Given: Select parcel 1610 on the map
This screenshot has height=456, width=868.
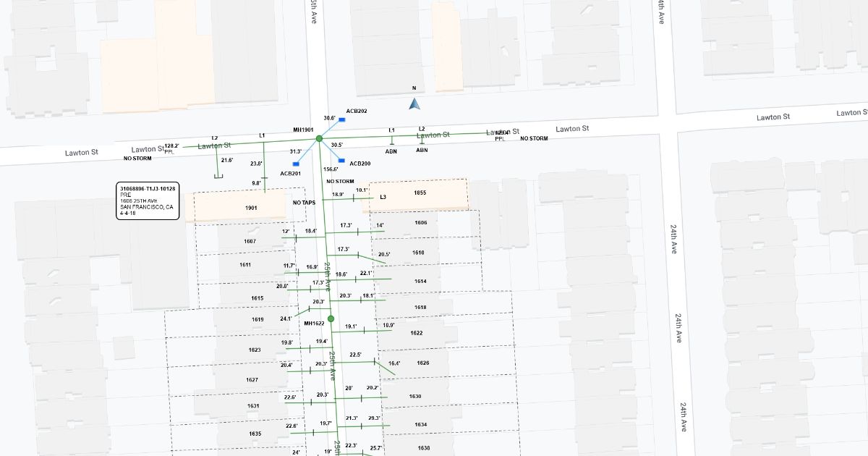Looking at the screenshot, I should (418, 253).
